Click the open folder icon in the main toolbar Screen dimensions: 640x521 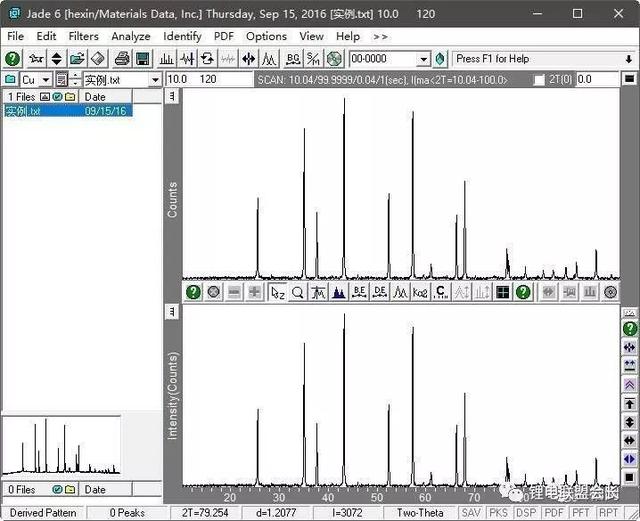tap(77, 59)
